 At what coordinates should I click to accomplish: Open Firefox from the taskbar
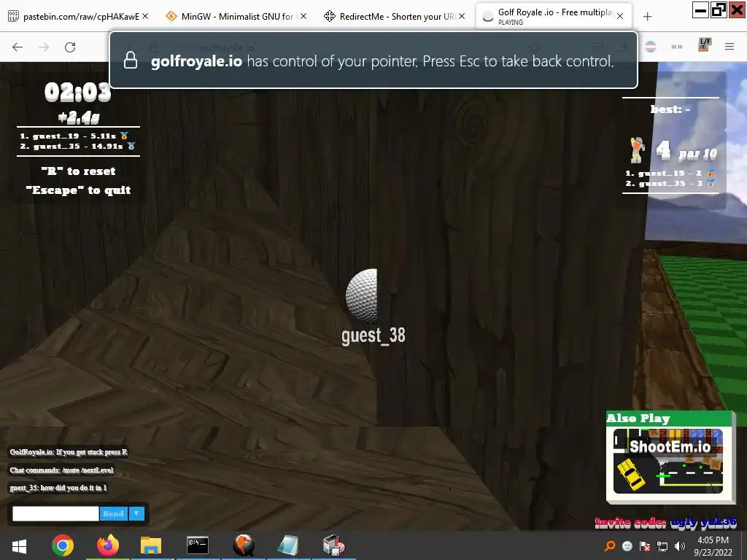108,545
